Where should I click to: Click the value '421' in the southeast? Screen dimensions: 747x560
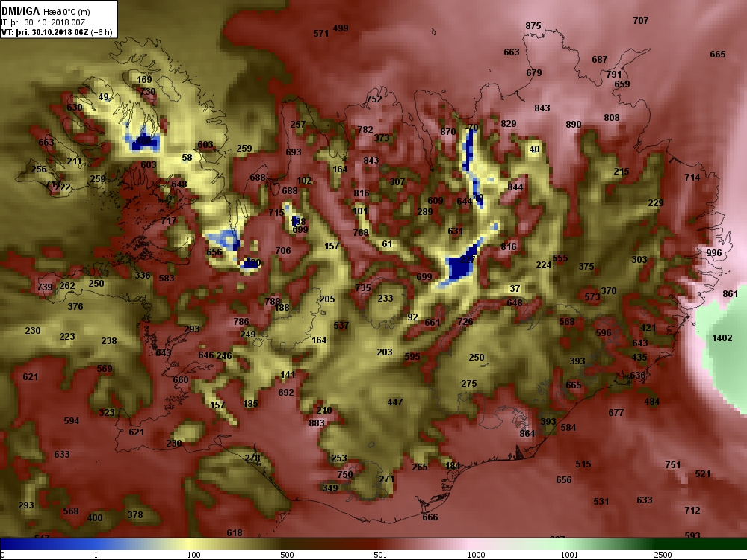(x=648, y=328)
